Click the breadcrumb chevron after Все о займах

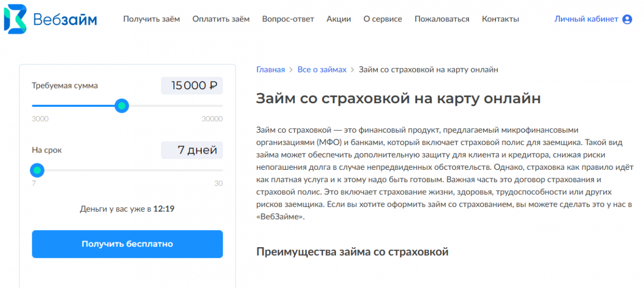(353, 70)
